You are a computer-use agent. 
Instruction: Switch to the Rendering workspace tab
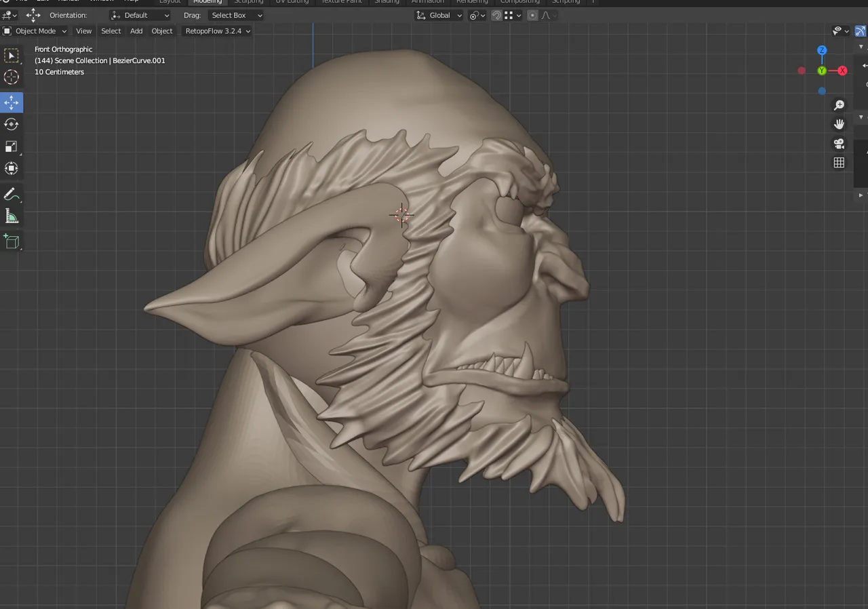[x=472, y=2]
